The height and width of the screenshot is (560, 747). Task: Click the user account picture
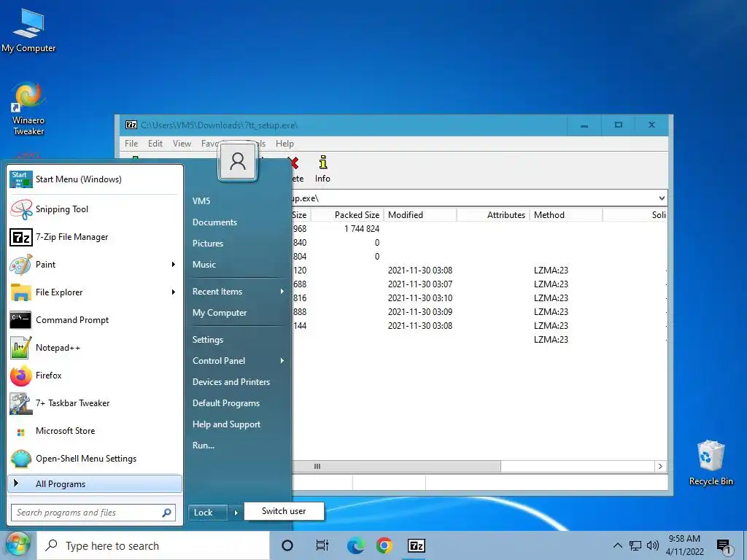238,162
